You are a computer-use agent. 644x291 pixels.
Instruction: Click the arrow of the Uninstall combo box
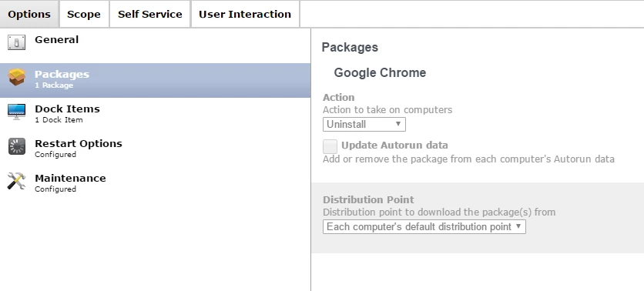[398, 124]
